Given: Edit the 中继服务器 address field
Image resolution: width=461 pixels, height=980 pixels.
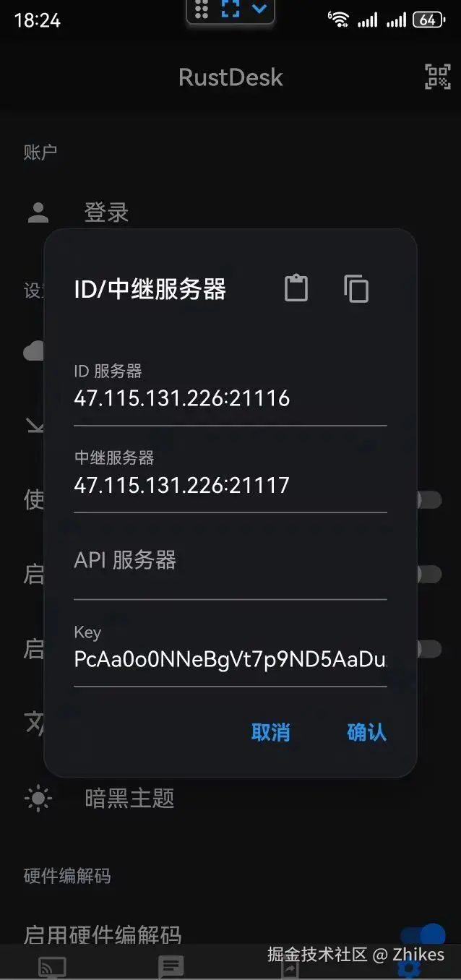Looking at the screenshot, I should click(231, 484).
